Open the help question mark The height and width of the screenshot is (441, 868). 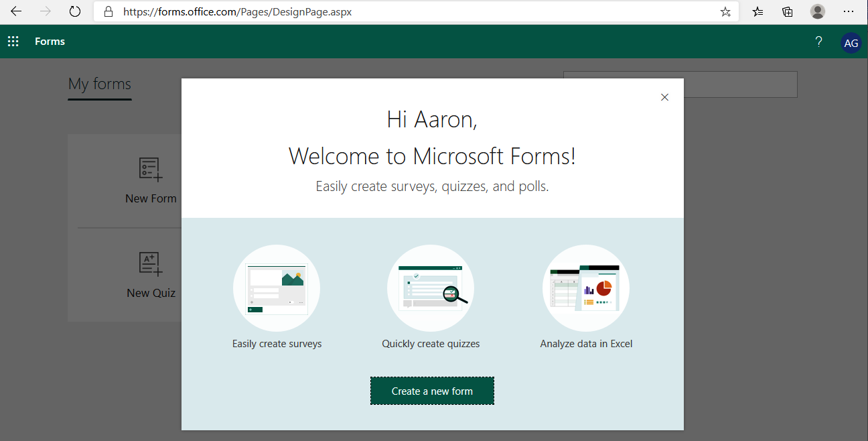(x=818, y=42)
